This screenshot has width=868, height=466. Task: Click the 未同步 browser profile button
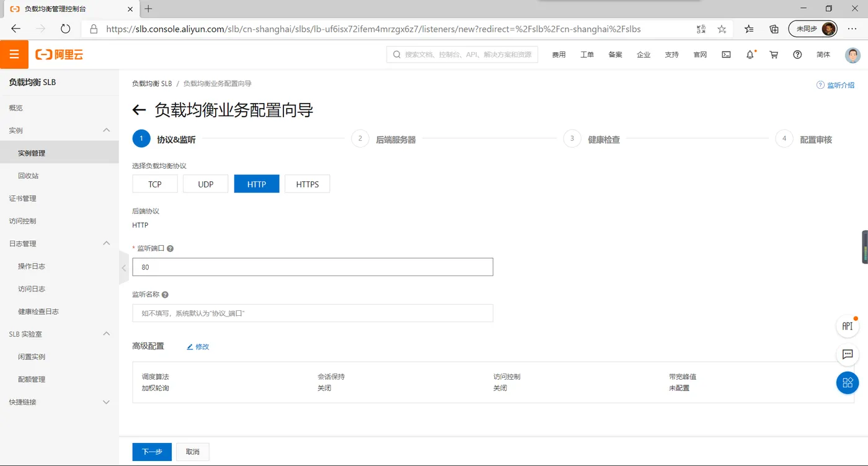813,29
